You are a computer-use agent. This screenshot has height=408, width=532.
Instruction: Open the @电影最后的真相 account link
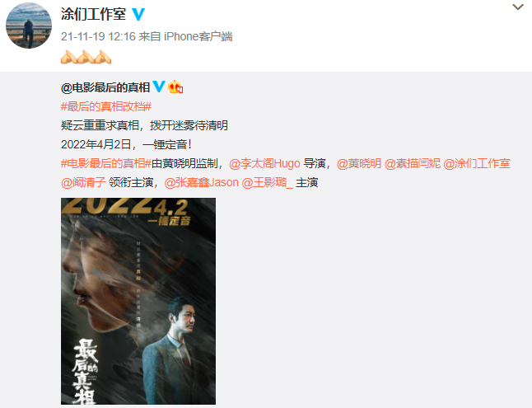(x=105, y=87)
